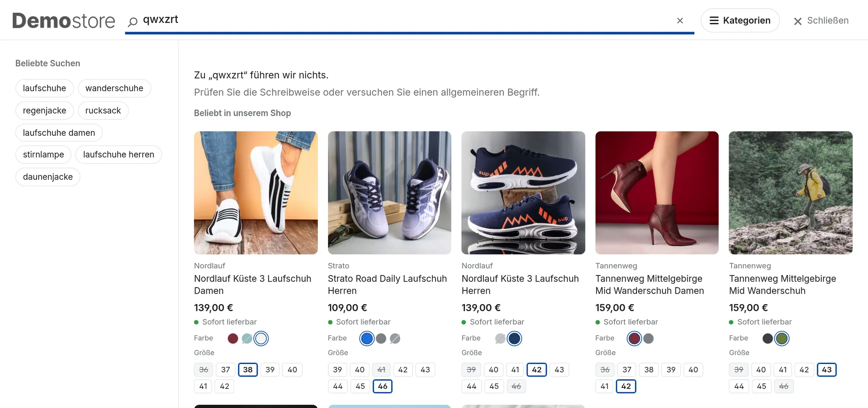Open Nordlauf Küste 3 Laufschuh Damen image
The image size is (868, 408).
click(256, 193)
